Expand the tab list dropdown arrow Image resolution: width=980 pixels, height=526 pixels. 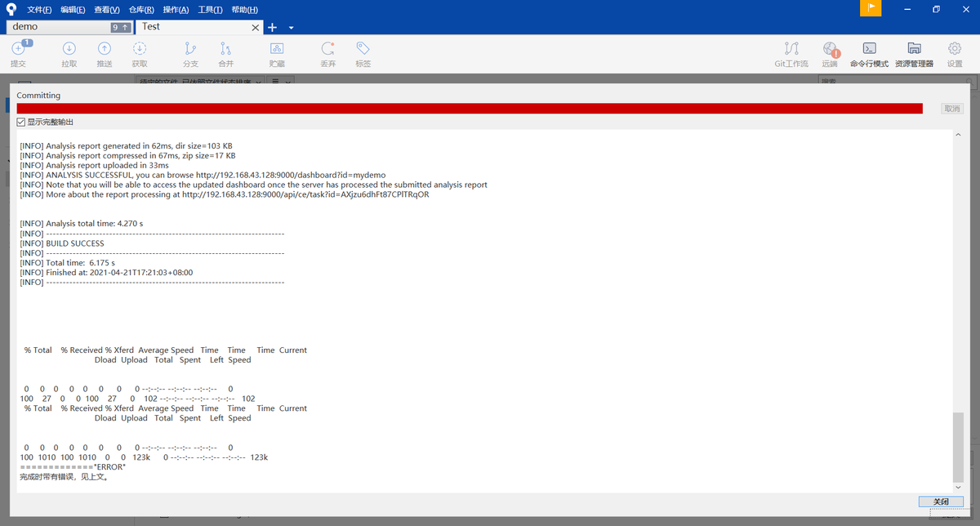[x=291, y=28]
